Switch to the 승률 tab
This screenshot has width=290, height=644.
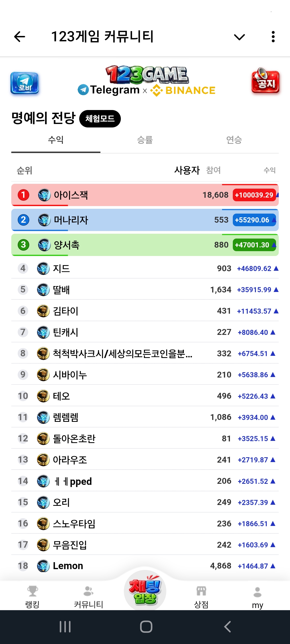(145, 140)
